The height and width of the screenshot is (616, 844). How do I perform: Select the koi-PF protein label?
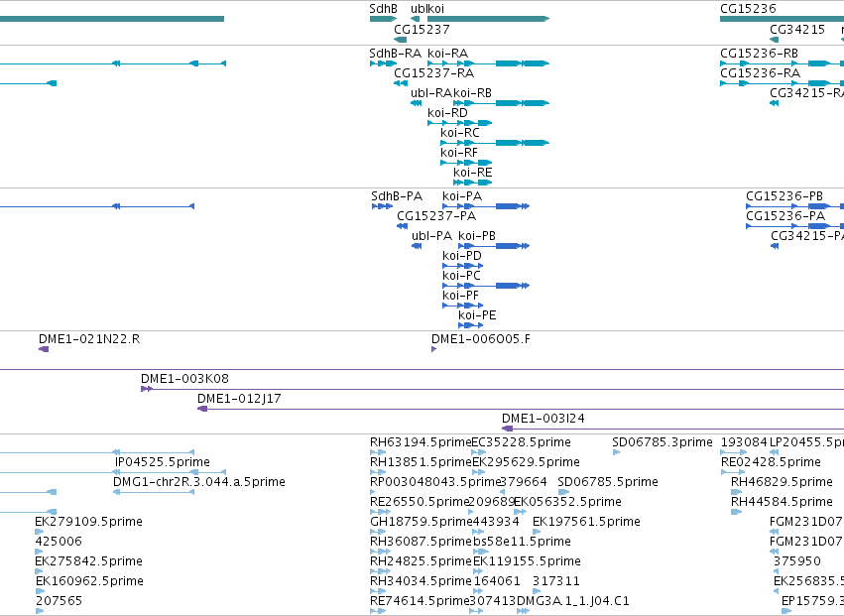461,296
